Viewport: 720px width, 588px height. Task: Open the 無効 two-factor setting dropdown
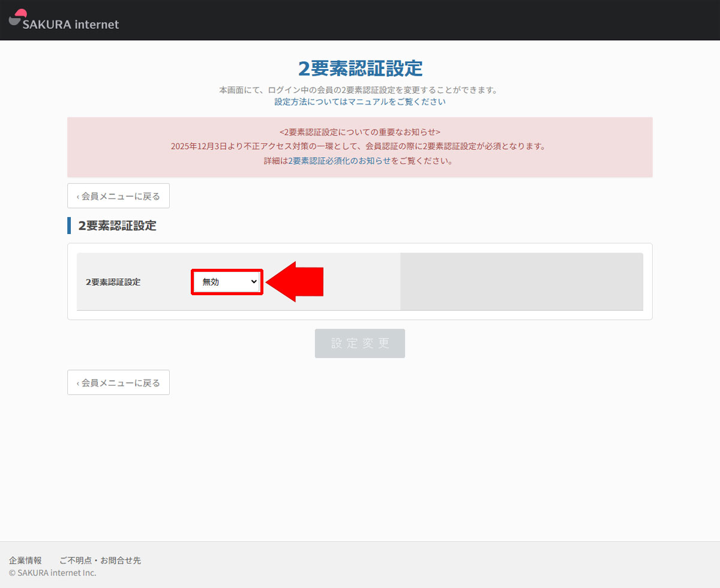226,281
